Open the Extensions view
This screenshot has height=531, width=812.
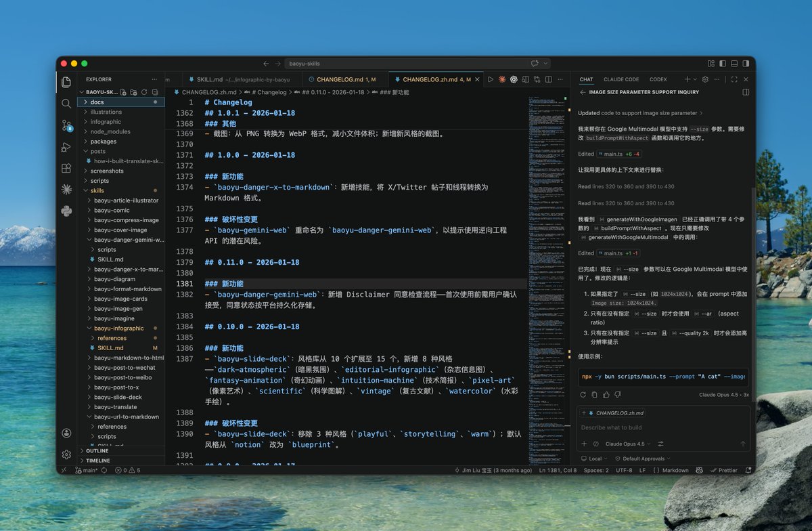click(66, 168)
